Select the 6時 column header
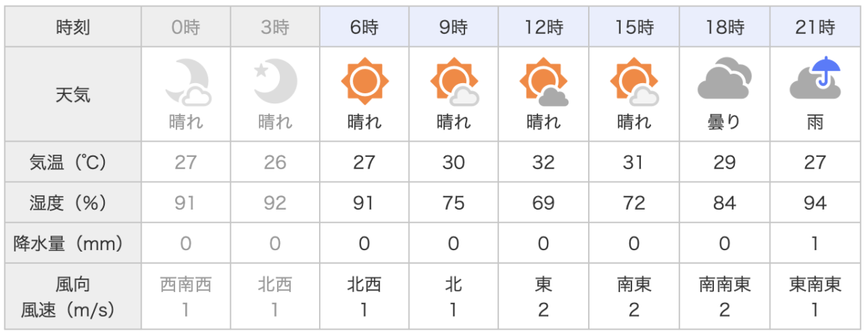Viewport: 868px width, 334px height. click(364, 28)
